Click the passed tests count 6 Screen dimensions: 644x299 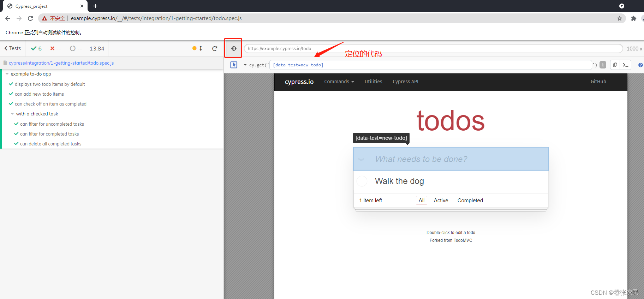pyautogui.click(x=36, y=48)
